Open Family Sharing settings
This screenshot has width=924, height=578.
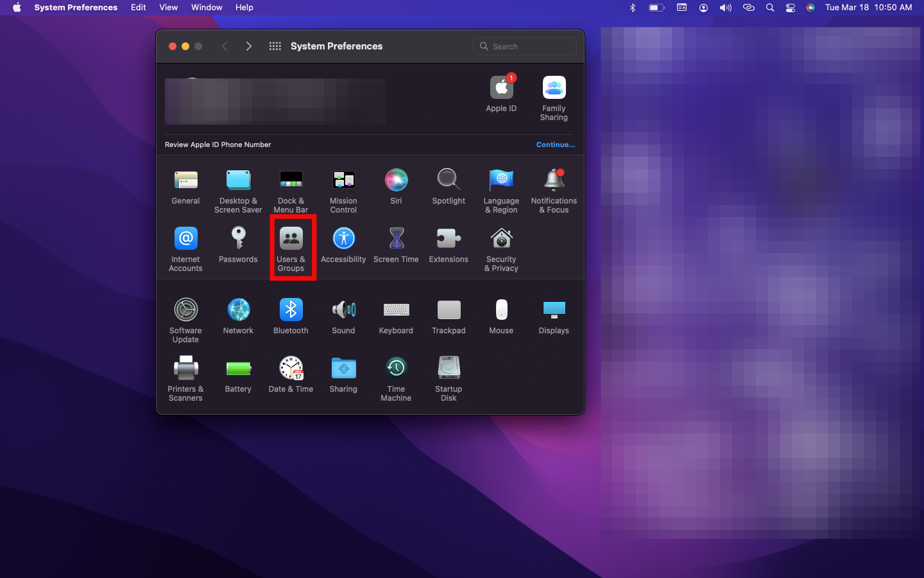click(x=554, y=98)
